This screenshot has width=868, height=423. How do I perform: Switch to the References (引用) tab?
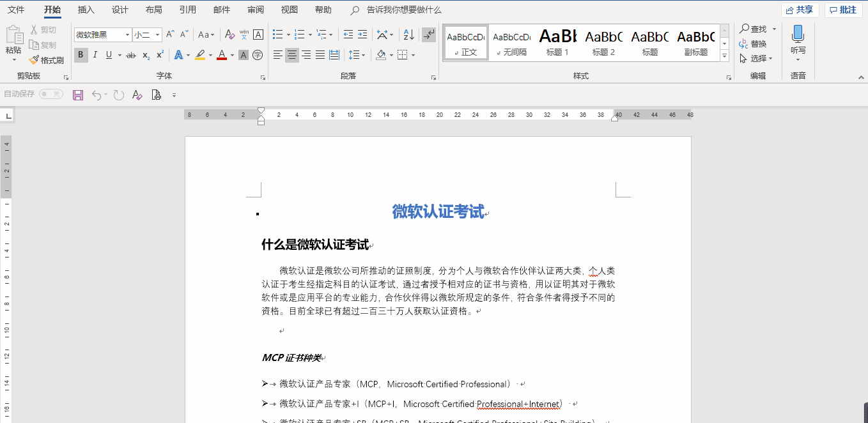tap(188, 10)
